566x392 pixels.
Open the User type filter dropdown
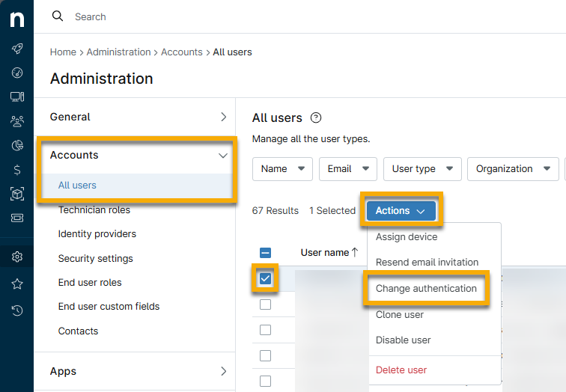coord(422,169)
